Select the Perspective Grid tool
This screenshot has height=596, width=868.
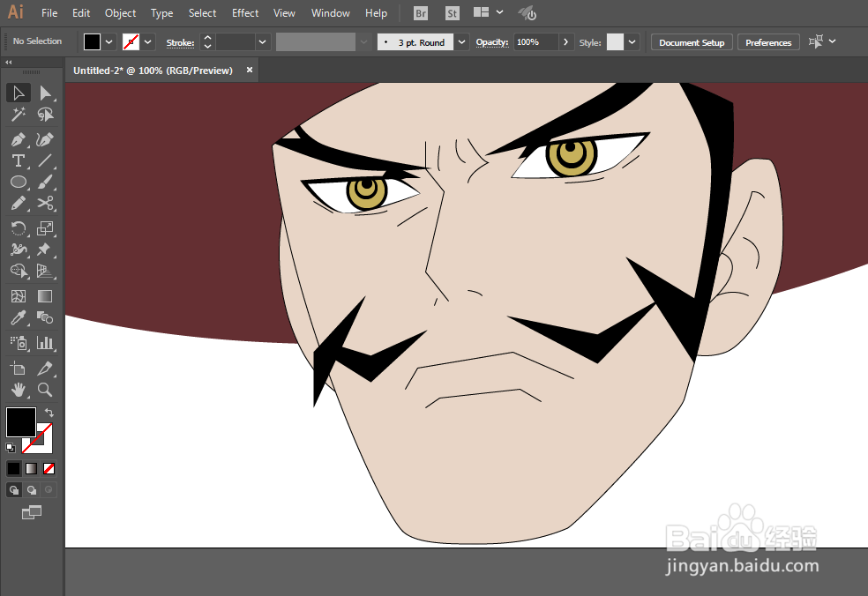click(45, 272)
